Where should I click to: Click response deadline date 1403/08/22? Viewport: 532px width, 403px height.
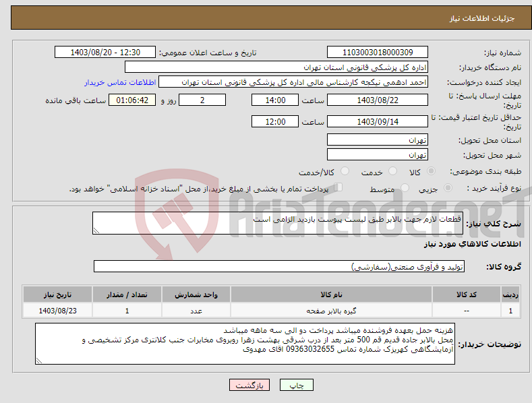[378, 100]
